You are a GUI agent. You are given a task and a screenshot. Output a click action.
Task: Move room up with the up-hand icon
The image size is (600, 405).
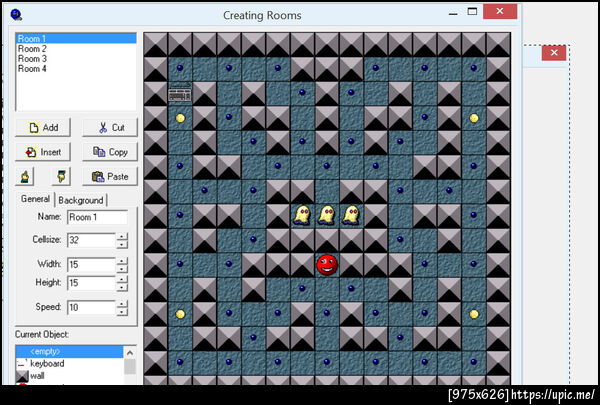(24, 176)
